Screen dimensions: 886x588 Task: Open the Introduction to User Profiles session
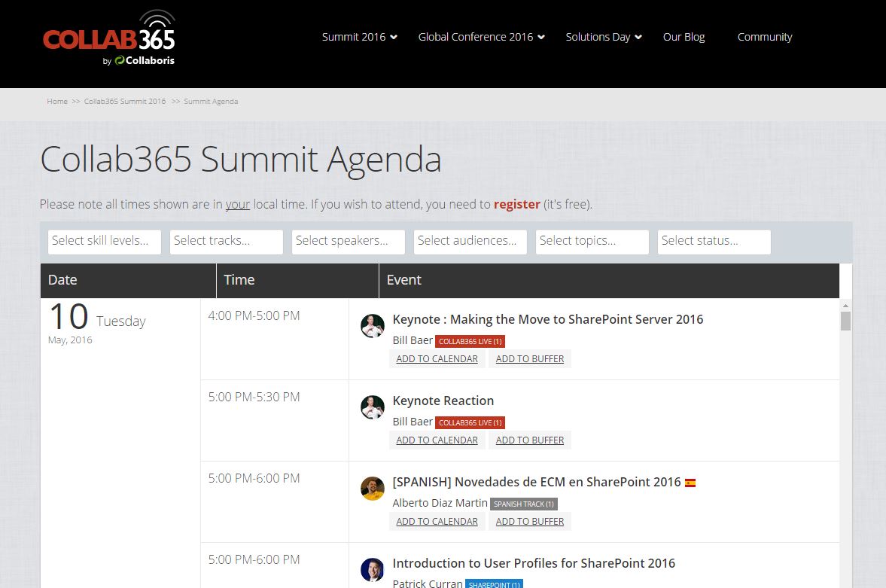pos(534,564)
